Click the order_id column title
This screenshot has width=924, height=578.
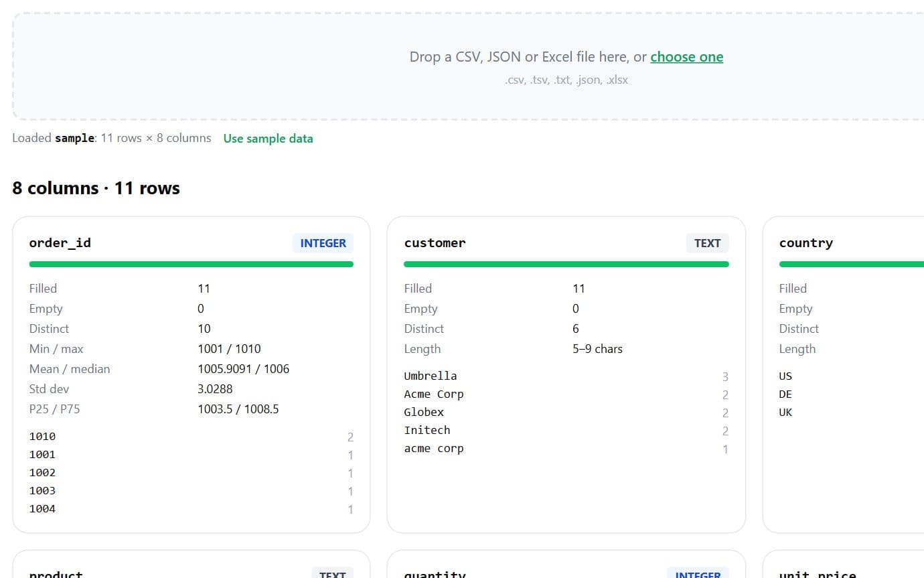coord(60,243)
